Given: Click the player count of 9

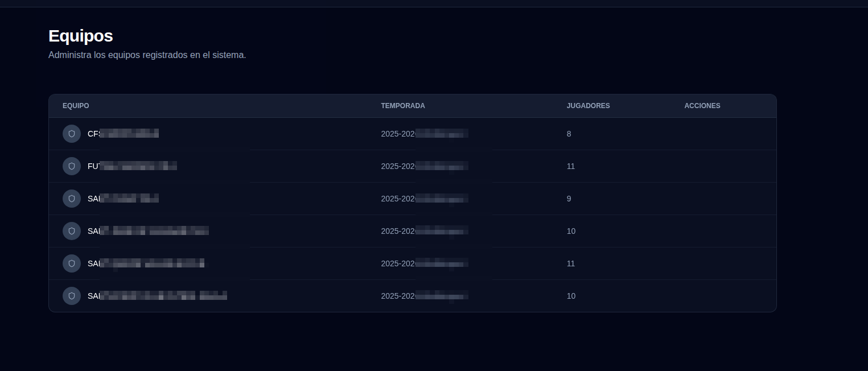Looking at the screenshot, I should (x=569, y=199).
